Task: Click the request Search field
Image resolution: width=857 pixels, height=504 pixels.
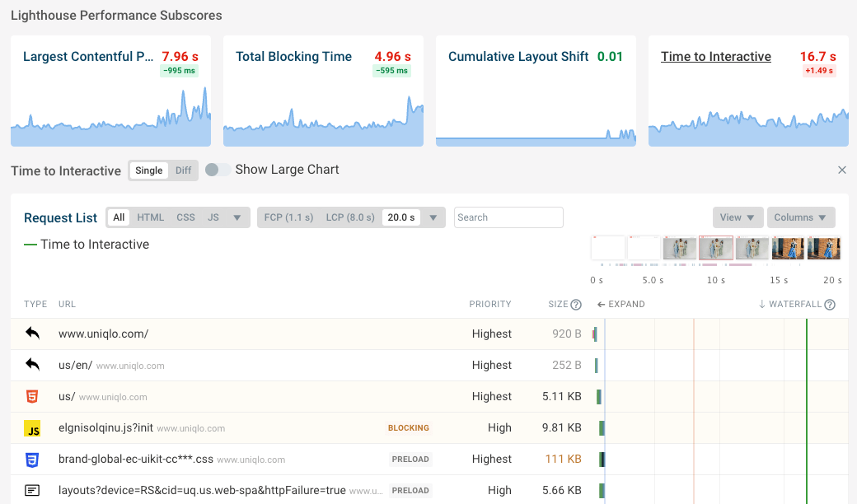Action: coord(508,217)
